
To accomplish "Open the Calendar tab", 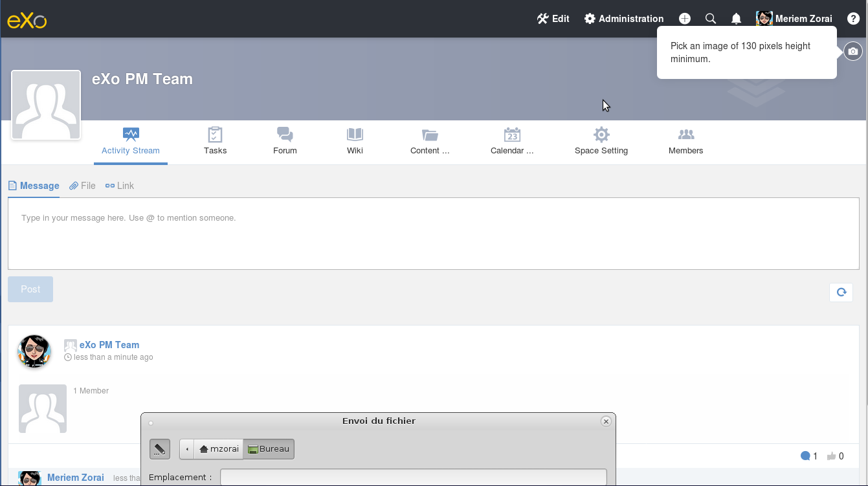I will coord(512,142).
